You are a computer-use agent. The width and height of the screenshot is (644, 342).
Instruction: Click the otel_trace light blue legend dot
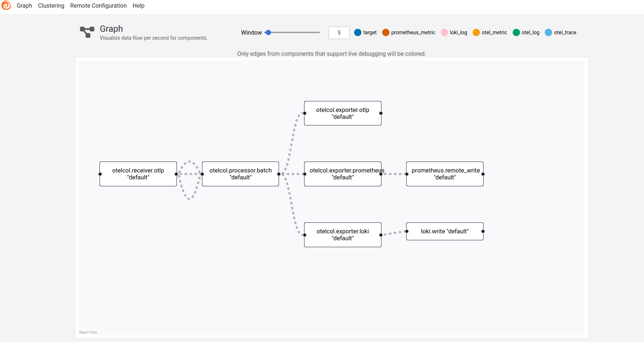pyautogui.click(x=548, y=32)
